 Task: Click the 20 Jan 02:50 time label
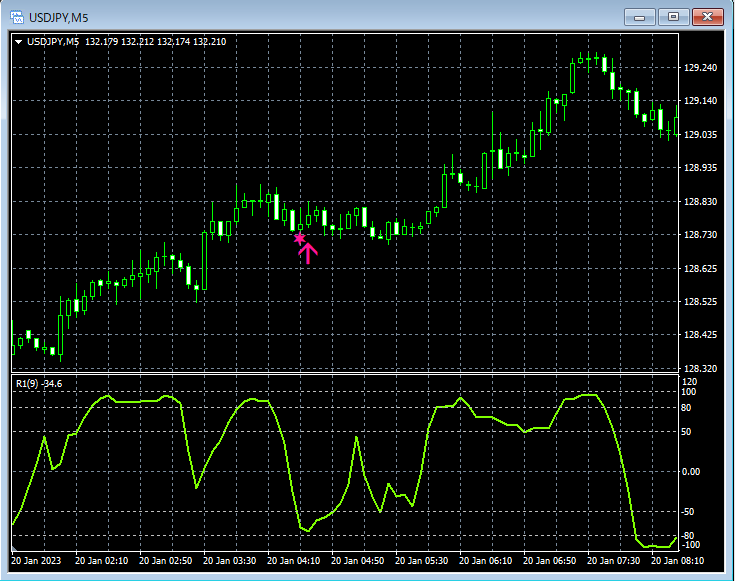pyautogui.click(x=166, y=560)
